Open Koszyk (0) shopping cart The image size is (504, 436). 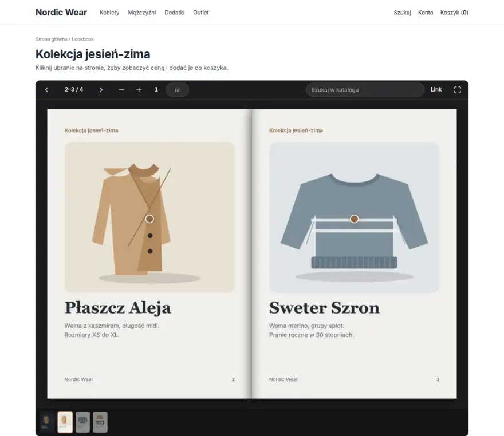coord(454,13)
